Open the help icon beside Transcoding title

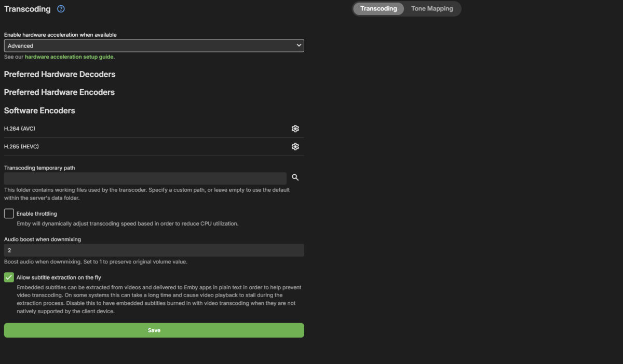[61, 9]
